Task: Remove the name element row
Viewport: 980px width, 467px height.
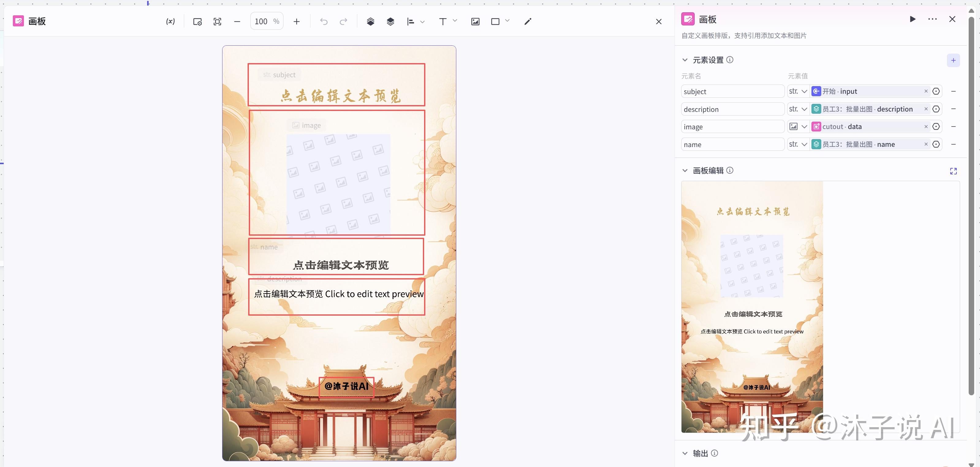Action: pyautogui.click(x=953, y=144)
